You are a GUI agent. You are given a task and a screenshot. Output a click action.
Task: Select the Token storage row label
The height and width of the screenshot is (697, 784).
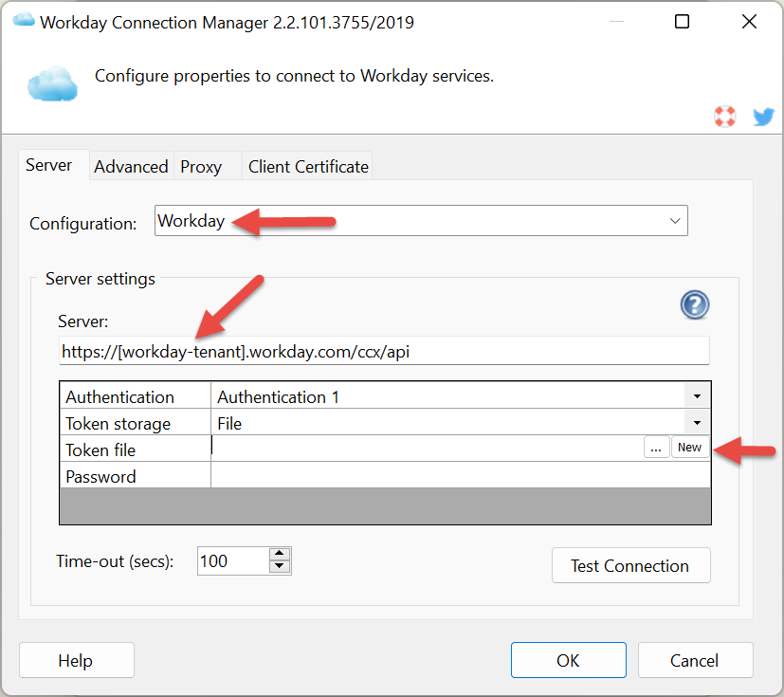(119, 424)
